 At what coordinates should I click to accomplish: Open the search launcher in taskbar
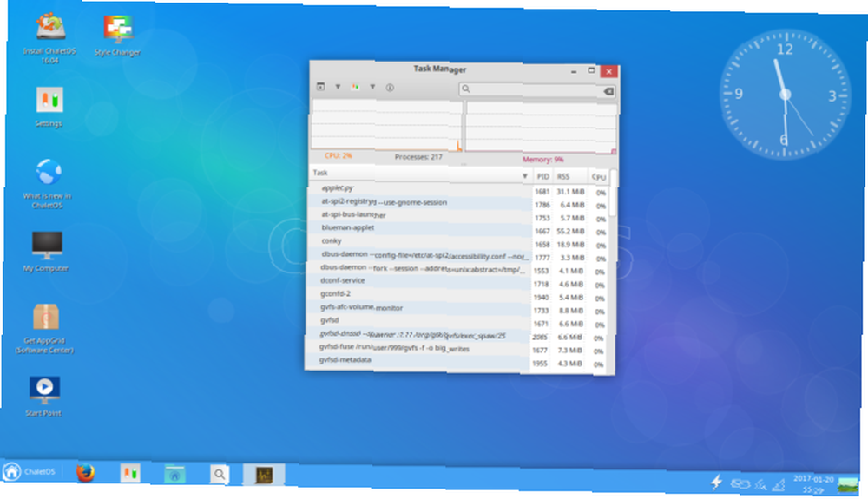220,474
